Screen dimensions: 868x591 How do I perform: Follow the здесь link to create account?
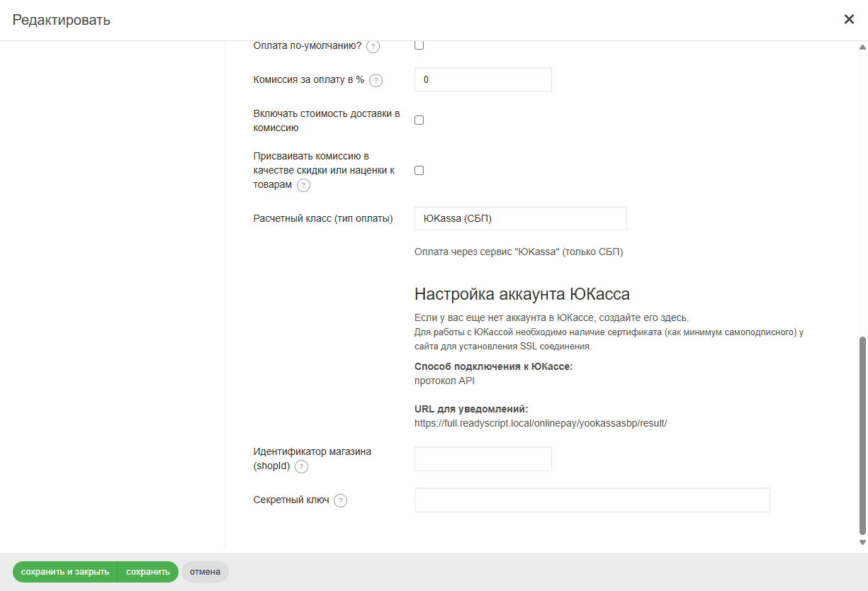[x=673, y=317]
